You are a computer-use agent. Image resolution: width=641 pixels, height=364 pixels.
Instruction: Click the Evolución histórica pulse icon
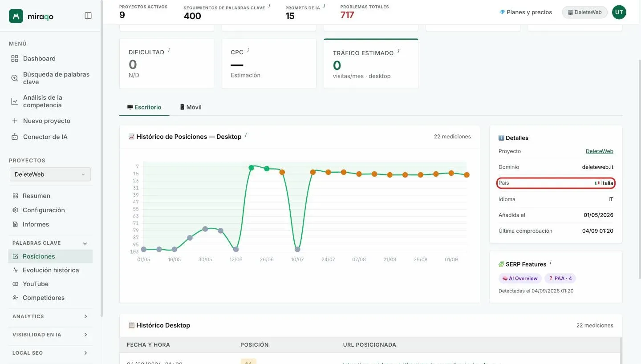click(x=15, y=270)
